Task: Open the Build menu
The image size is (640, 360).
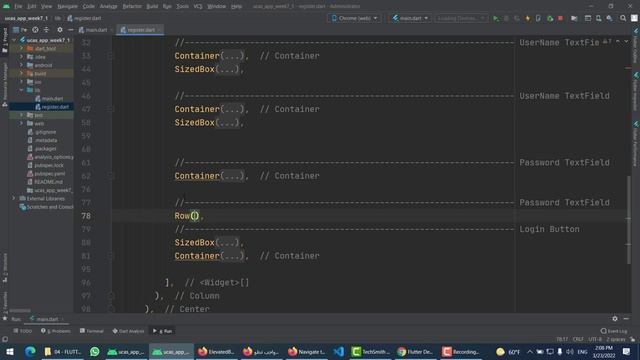Action: [152, 6]
